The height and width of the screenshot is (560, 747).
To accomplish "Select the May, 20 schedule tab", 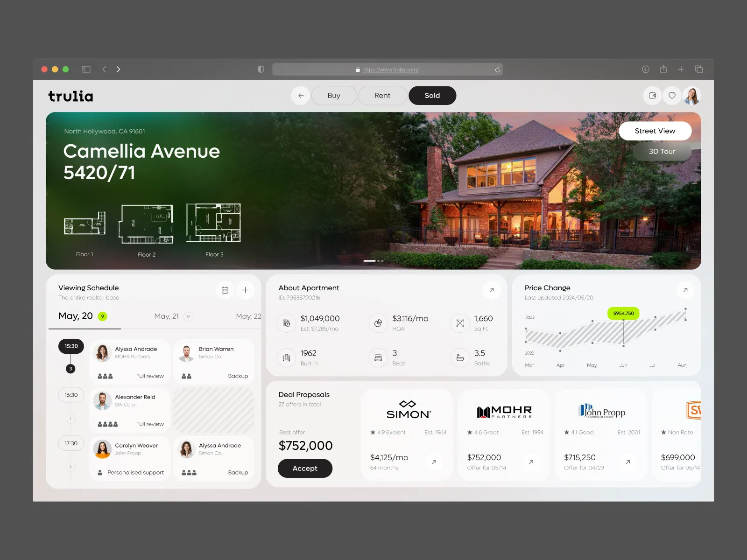I will pos(75,316).
